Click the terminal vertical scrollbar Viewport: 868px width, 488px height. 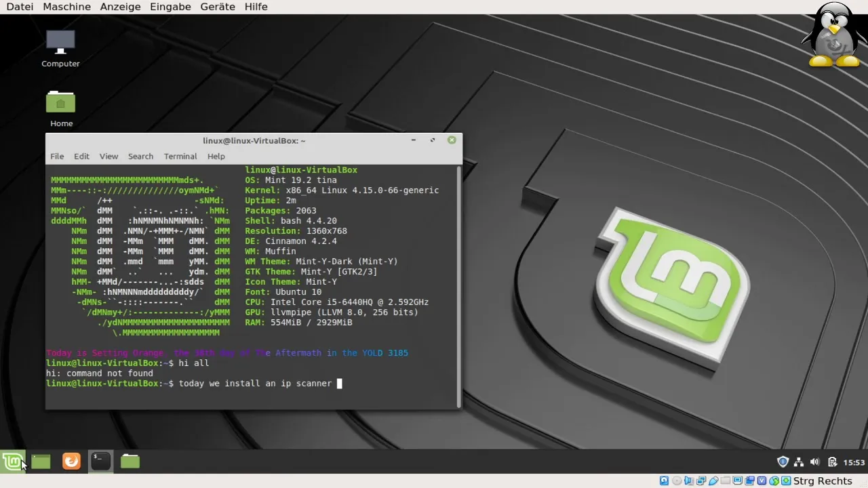pos(459,287)
